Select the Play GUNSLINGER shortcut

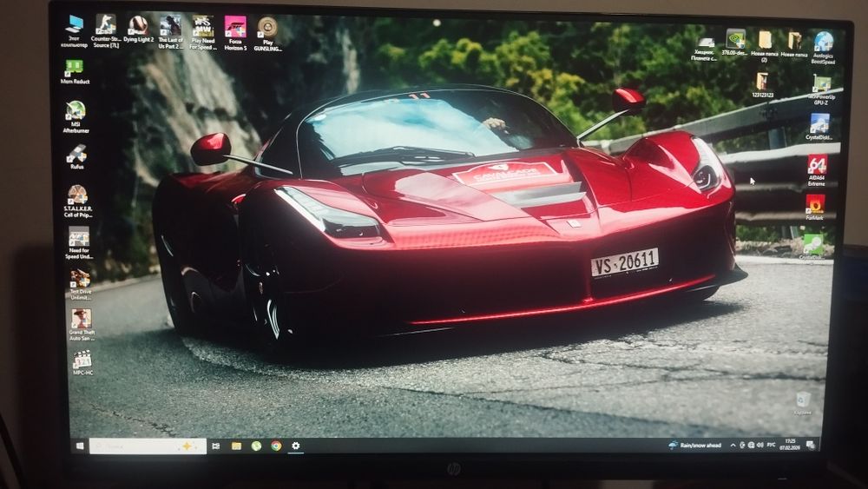tap(267, 34)
